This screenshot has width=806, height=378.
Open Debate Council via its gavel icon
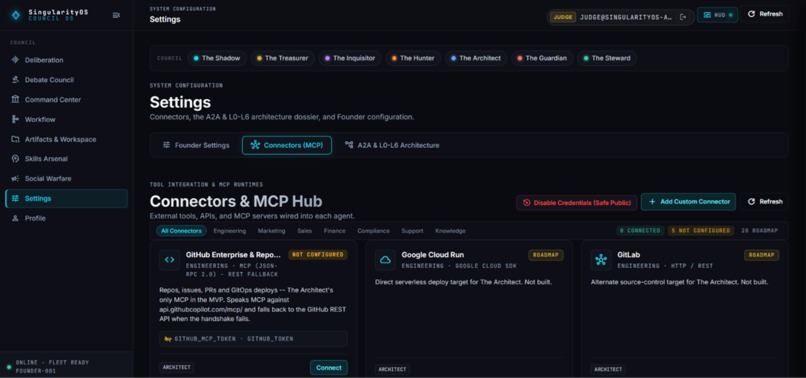[x=15, y=80]
